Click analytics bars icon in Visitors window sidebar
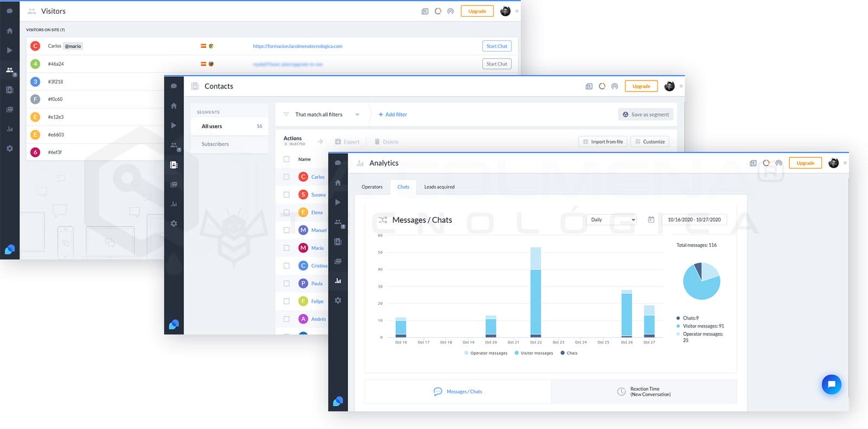This screenshot has width=868, height=429. 9,129
